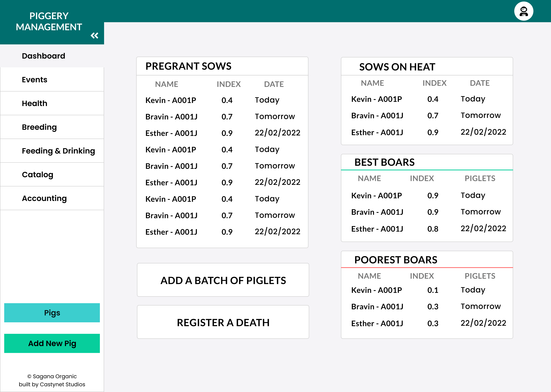This screenshot has width=551, height=392.
Task: Click the Pigs button
Action: click(x=52, y=313)
